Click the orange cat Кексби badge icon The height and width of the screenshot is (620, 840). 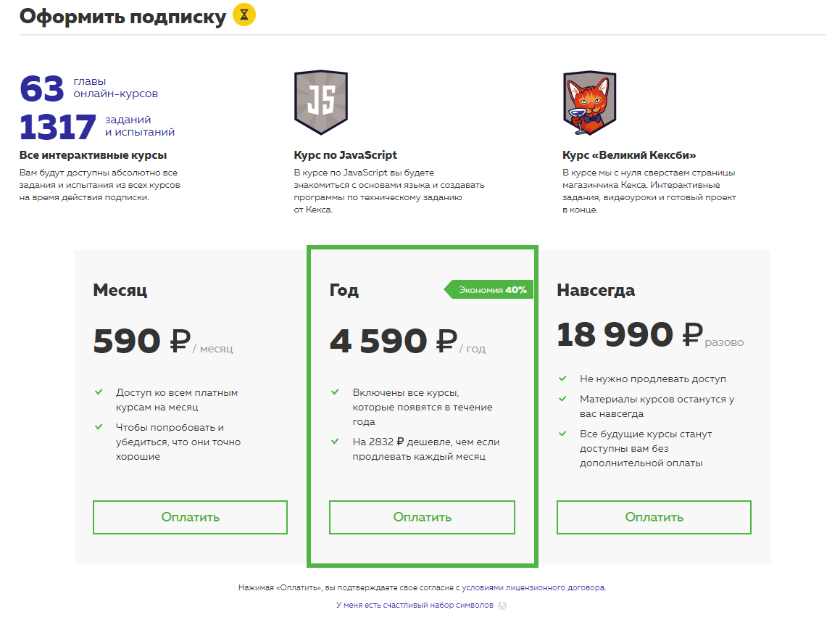[x=589, y=102]
